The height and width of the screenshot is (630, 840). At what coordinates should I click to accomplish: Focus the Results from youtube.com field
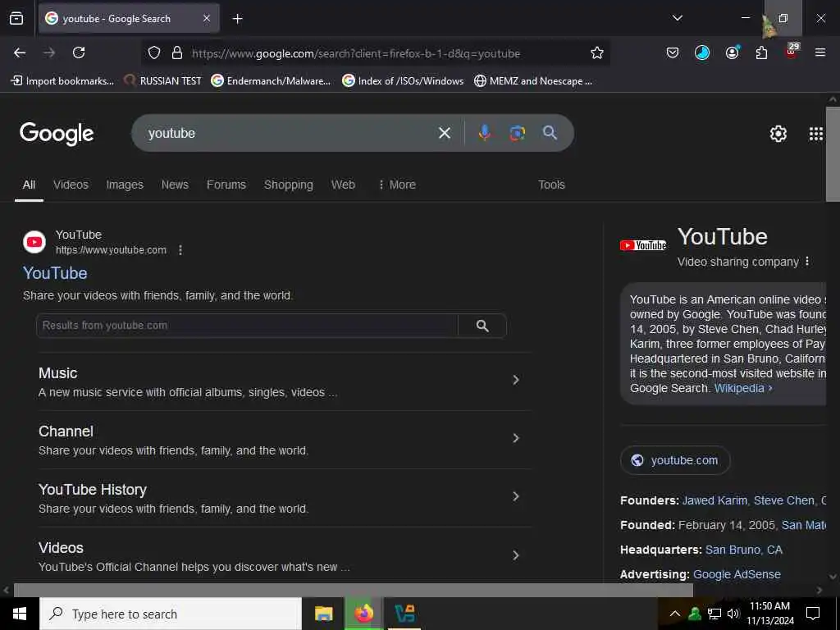pos(247,326)
